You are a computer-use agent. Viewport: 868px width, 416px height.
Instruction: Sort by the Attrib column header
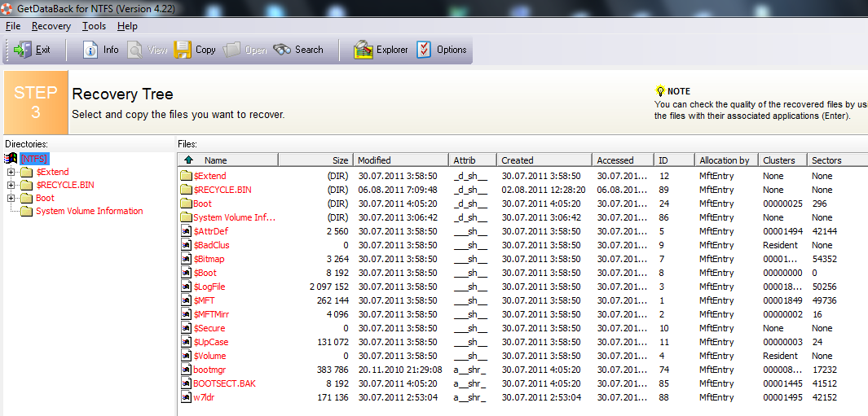click(473, 160)
